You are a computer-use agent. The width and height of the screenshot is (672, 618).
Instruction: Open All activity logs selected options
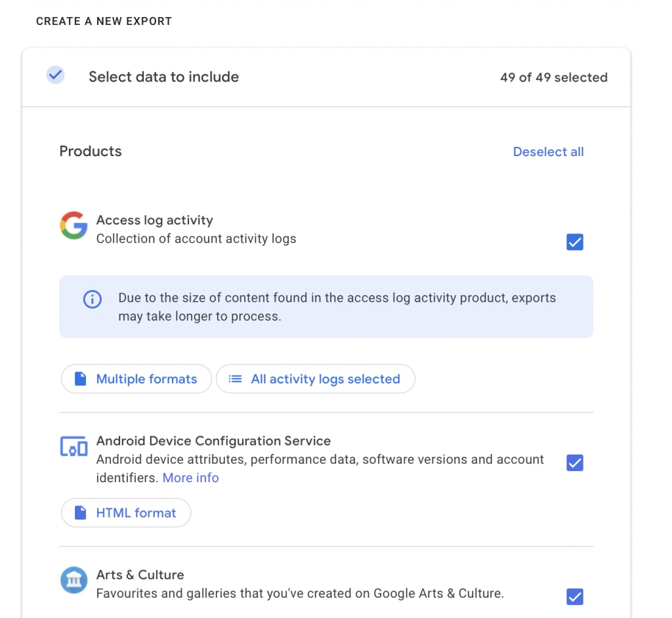316,379
